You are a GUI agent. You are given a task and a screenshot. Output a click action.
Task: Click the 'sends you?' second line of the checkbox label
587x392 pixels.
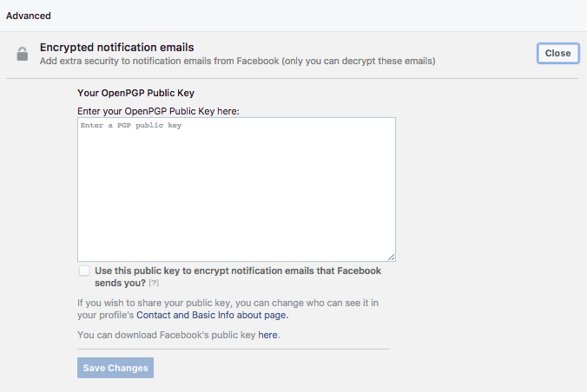pyautogui.click(x=120, y=283)
